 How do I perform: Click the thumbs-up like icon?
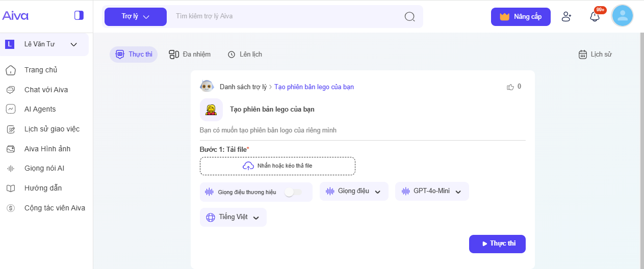click(510, 87)
